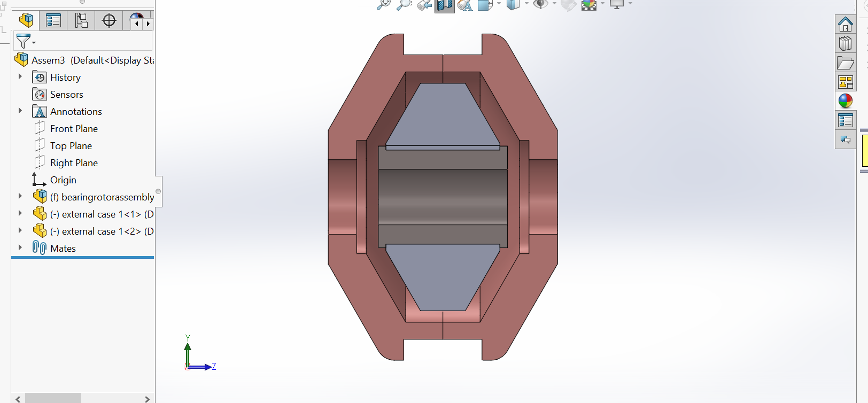The width and height of the screenshot is (868, 403).
Task: Open the DimXpertManager crosshair tab
Action: [109, 21]
